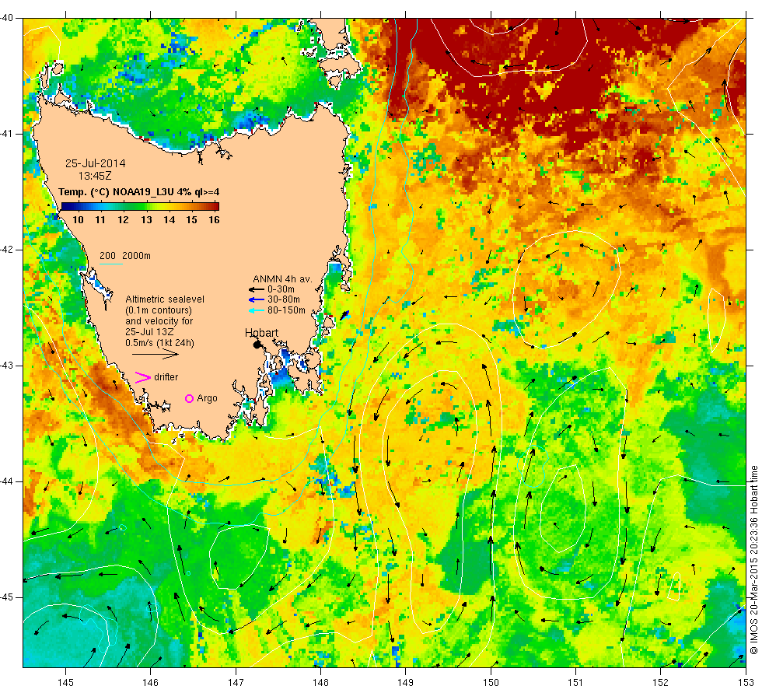The image size is (762, 700).
Task: Click the Temp. (°C) NOAA19_L3U title
Action: pyautogui.click(x=138, y=192)
